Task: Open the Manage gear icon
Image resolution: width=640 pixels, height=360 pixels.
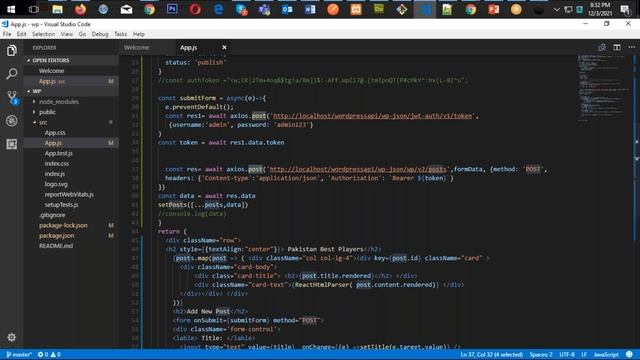Action: [11, 337]
